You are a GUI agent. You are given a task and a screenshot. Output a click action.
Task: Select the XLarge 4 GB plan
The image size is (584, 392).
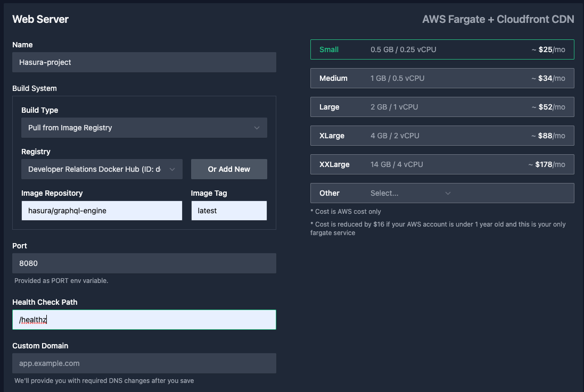(x=442, y=135)
